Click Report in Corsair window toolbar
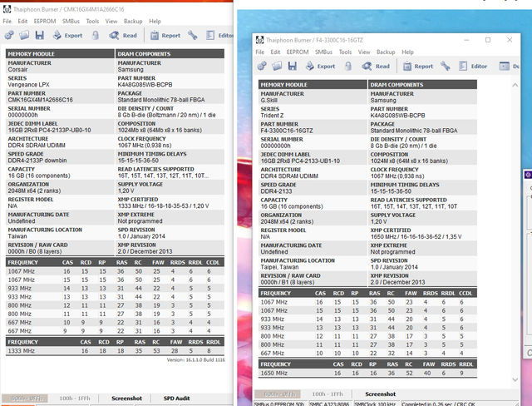Viewport: 532px width, 406px height. (165, 35)
